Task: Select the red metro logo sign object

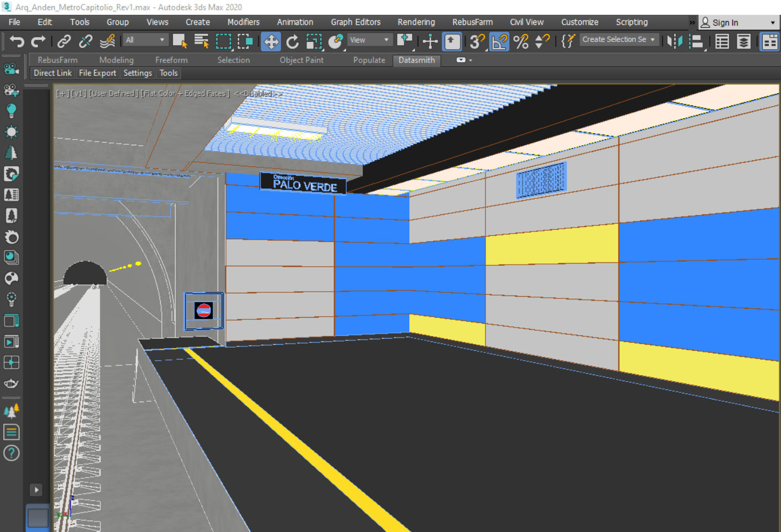Action: click(203, 310)
